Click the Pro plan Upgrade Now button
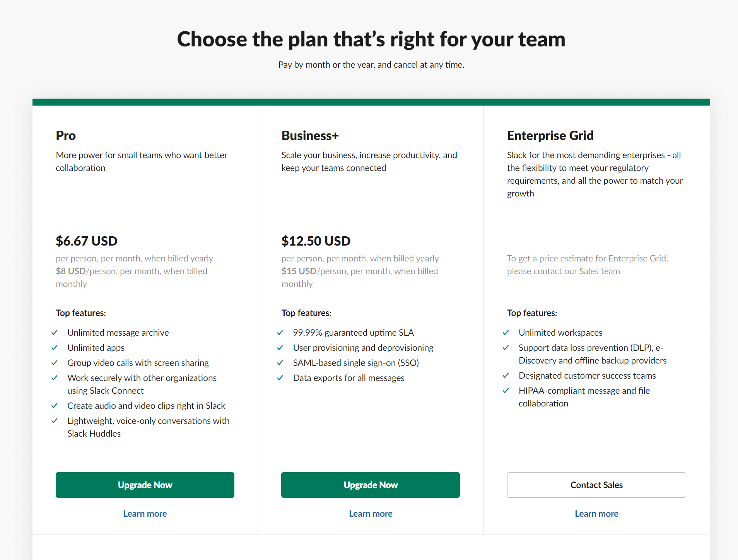 (x=145, y=485)
